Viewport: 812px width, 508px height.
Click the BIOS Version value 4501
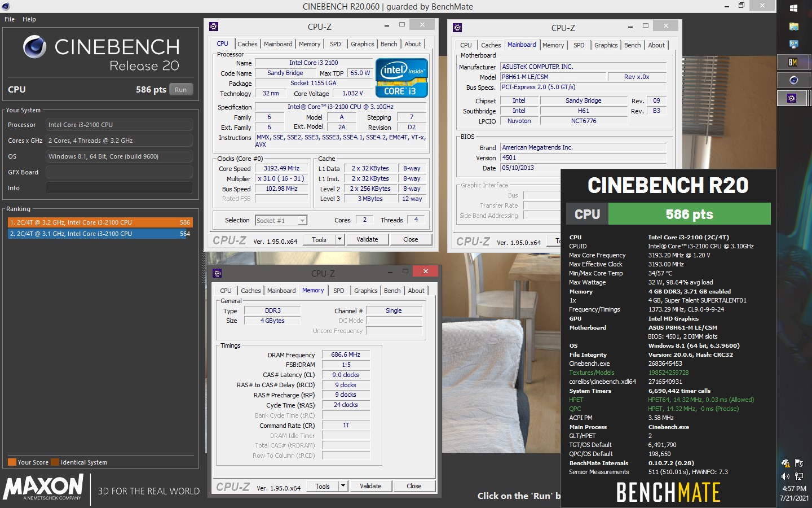pos(583,157)
